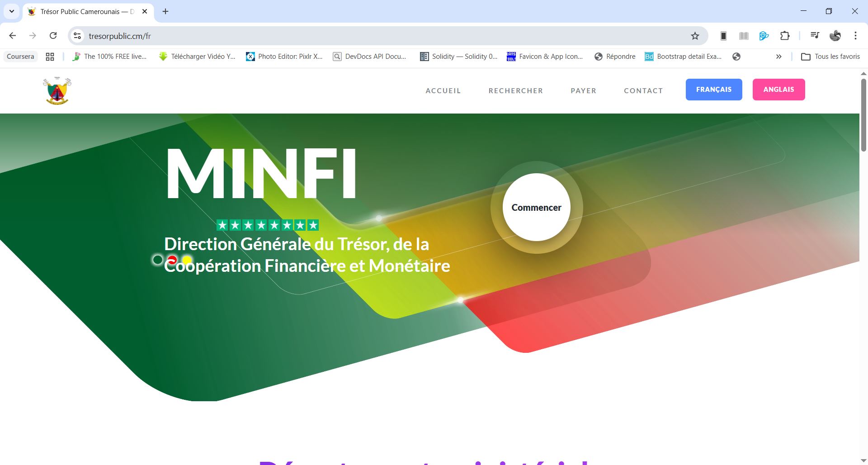Click the Cameroon coat of arms logo
Screen dimensions: 868x465
(x=57, y=90)
